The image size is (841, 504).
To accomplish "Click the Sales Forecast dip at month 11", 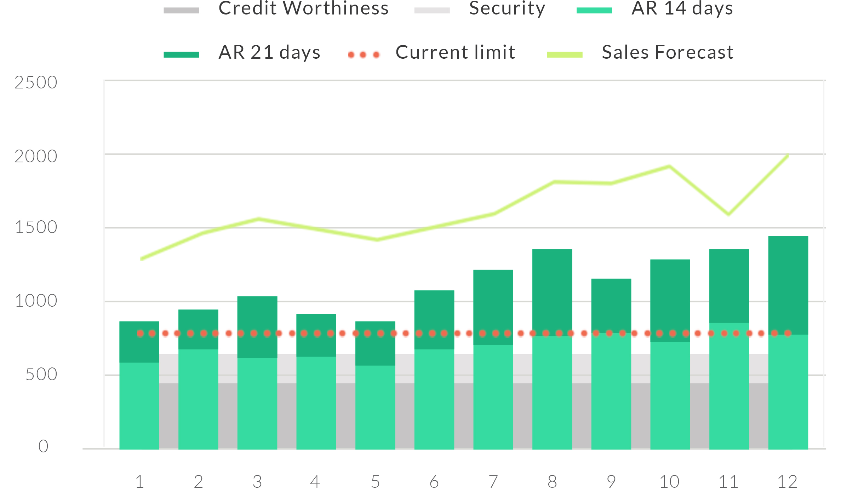I will click(x=728, y=214).
